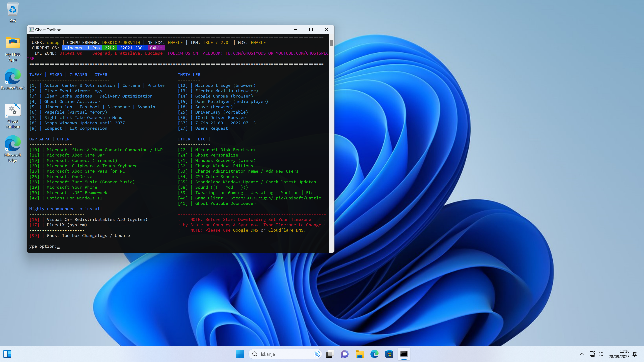The height and width of the screenshot is (362, 644).
Task: Click 'Microsoft .NET Framework' entry
Action: (77, 193)
